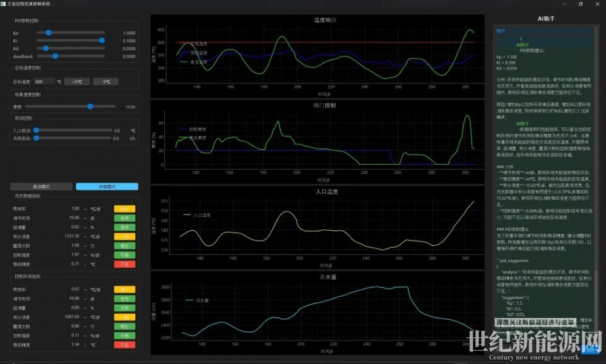Viewport: 606px width, 364px height.
Task: Raise target temperature with +5℃ button
Action: point(77,82)
